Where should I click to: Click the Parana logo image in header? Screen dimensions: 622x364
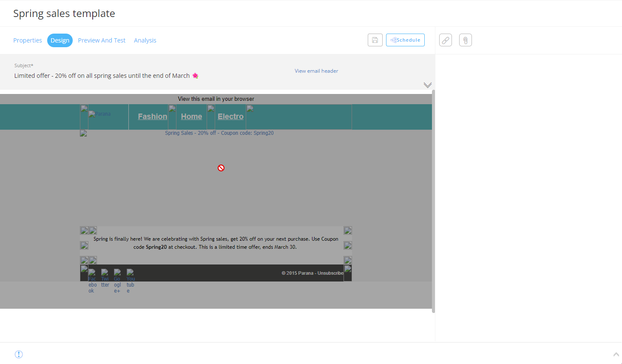coord(99,114)
